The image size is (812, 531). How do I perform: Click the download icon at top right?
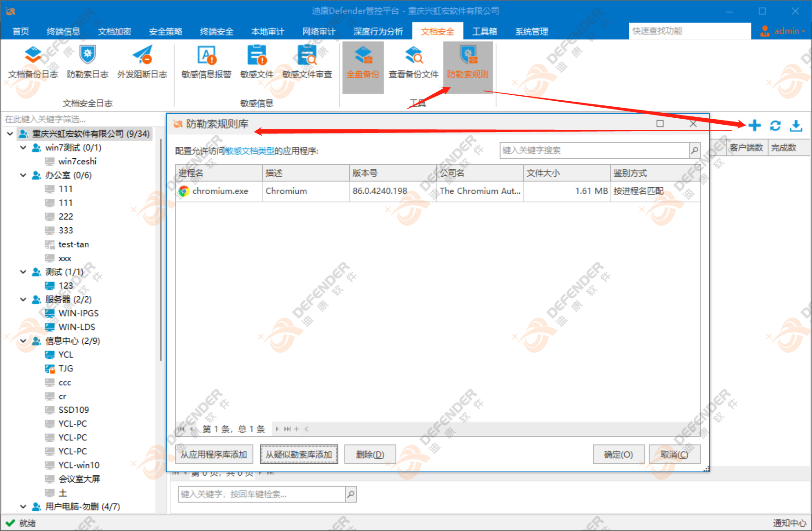[x=796, y=125]
